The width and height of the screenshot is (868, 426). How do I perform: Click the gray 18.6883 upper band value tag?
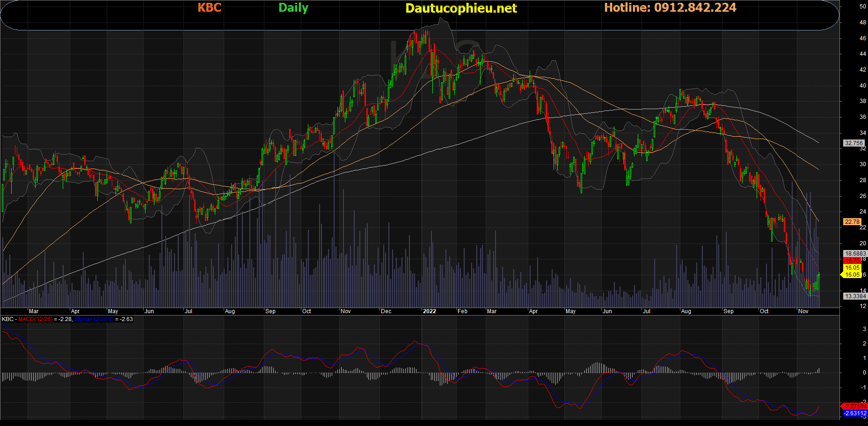(854, 254)
